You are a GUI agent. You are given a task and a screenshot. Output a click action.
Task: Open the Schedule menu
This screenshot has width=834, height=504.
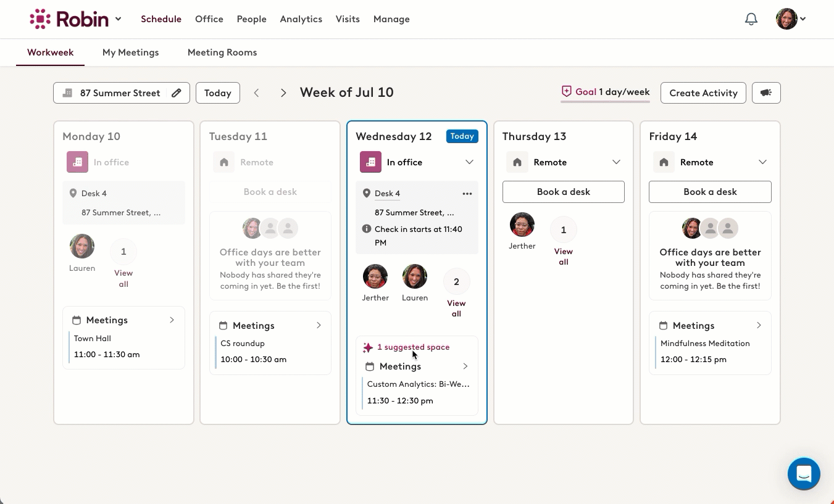[161, 19]
